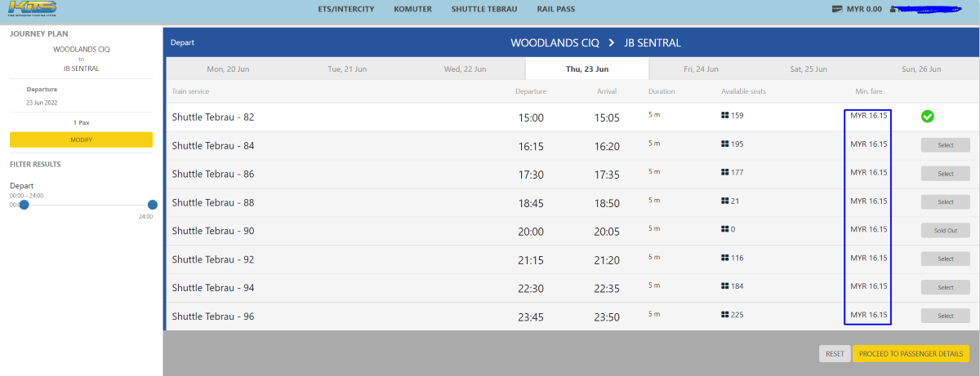Select Shuttle Tebrau 86 train

pos(946,174)
